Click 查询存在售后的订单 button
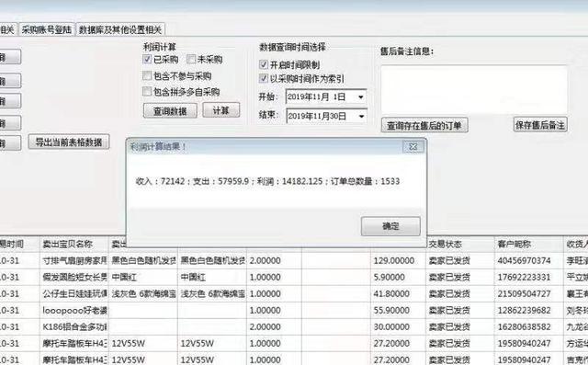The image size is (588, 365). 424,126
